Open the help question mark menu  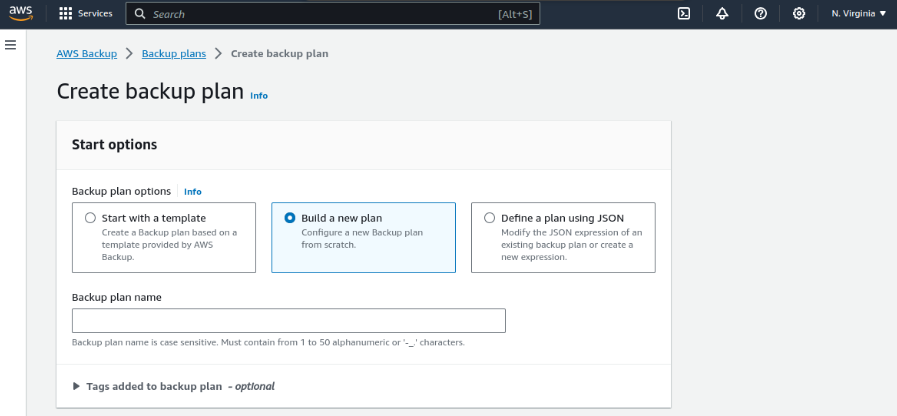(760, 14)
